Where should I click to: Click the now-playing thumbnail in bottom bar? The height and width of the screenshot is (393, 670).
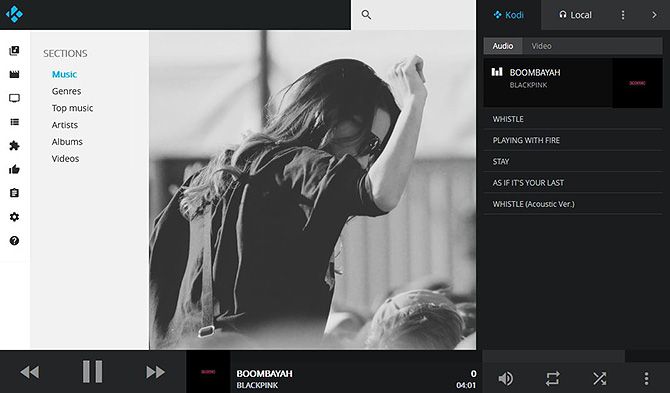click(208, 372)
